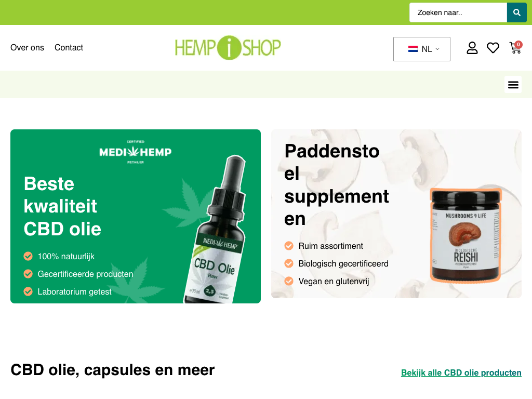This screenshot has height=399, width=532.
Task: Click the Hemp i Shop logo
Action: 228,47
